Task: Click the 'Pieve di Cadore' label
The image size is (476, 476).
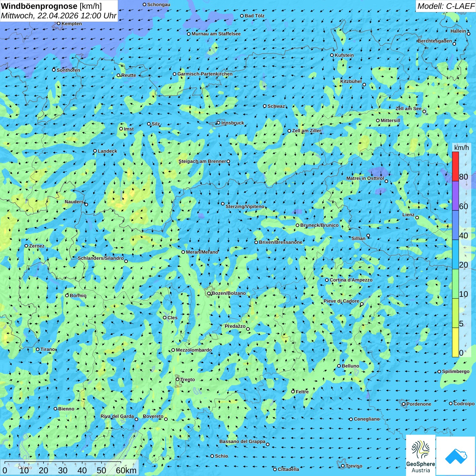Action: pos(341,301)
